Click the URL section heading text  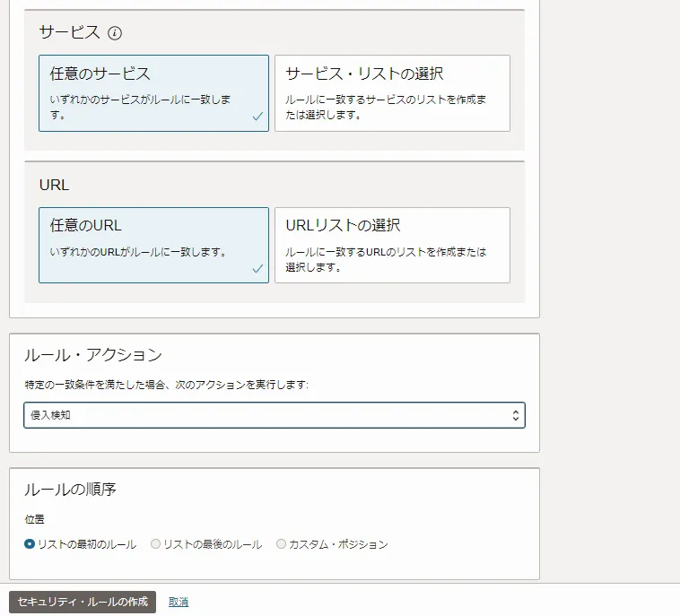(x=54, y=185)
